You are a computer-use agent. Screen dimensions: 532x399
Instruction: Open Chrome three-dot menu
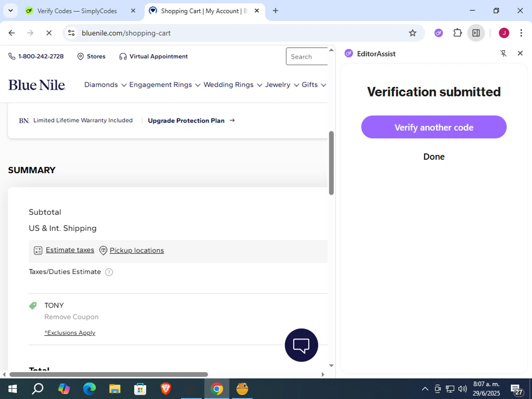(521, 33)
